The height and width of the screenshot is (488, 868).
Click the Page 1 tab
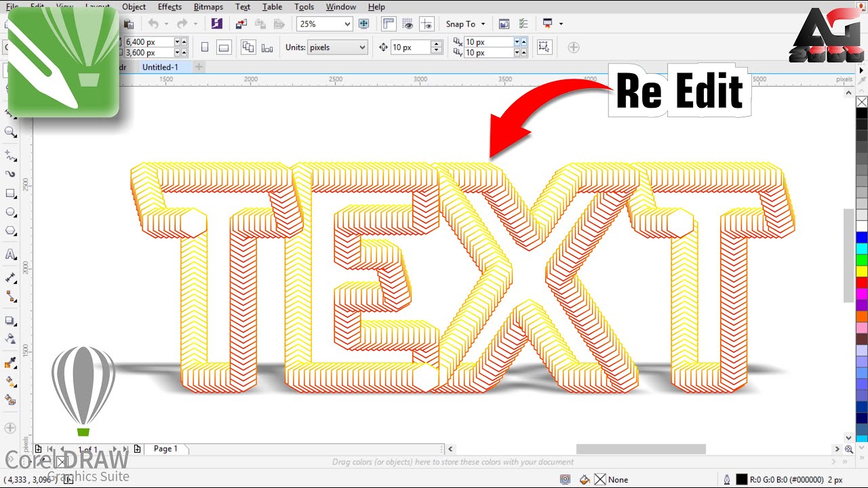pyautogui.click(x=165, y=449)
